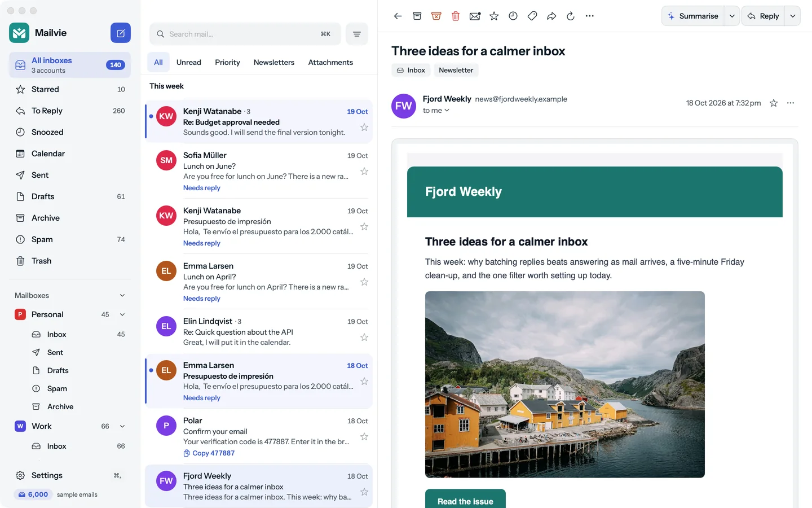This screenshot has width=812, height=508.
Task: Toggle star on Emma Larsen Presupuesto email
Action: tap(364, 382)
